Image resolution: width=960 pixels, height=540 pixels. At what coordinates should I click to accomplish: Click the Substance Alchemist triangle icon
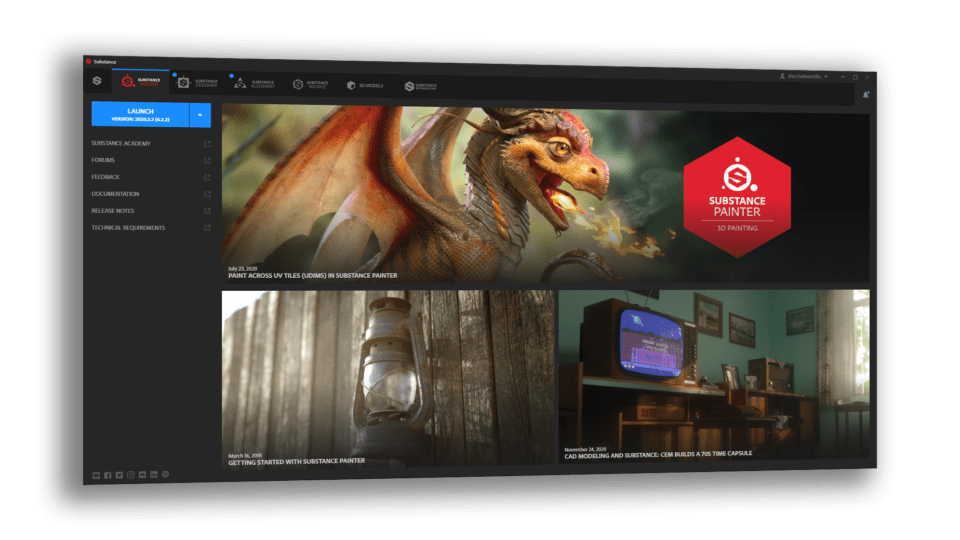[240, 83]
